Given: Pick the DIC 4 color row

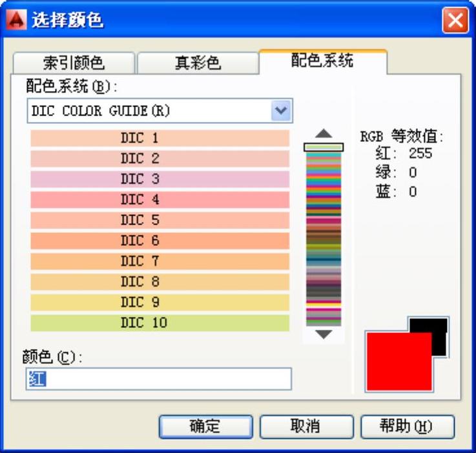Looking at the screenshot, I should point(160,200).
